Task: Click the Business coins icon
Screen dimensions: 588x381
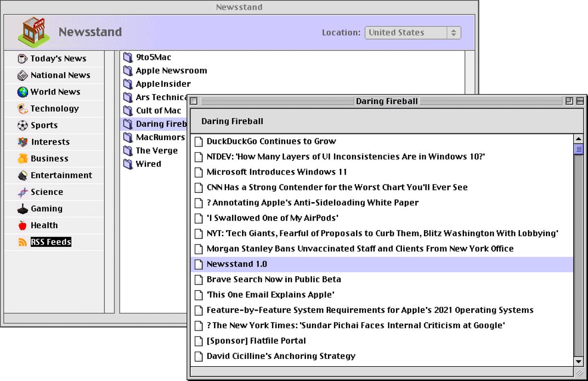Action: [x=23, y=159]
